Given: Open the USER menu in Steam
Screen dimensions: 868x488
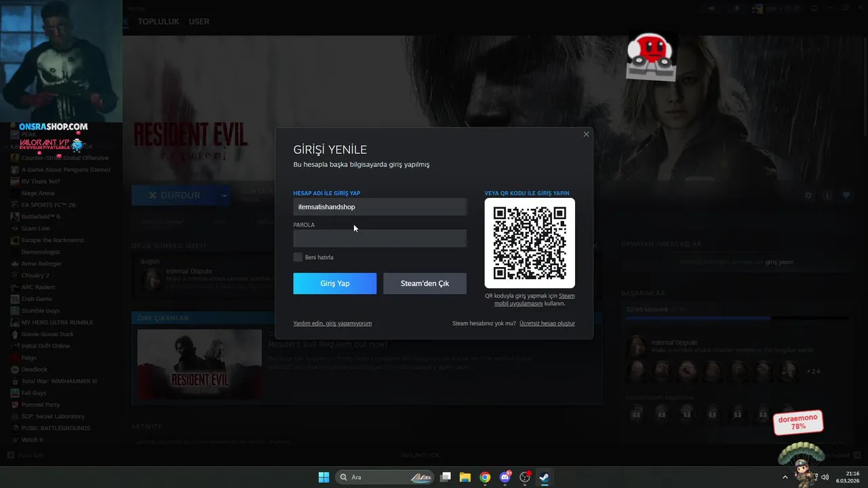Looking at the screenshot, I should click(199, 22).
